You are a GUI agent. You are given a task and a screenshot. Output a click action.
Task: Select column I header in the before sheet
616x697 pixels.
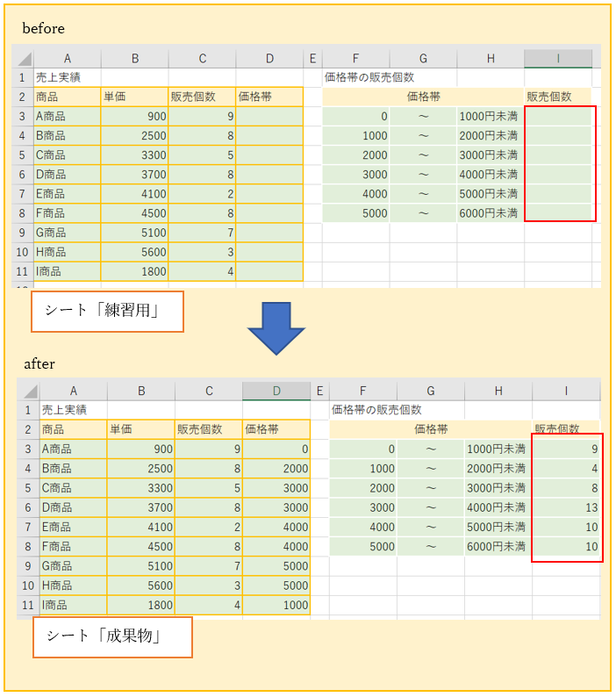tap(558, 59)
